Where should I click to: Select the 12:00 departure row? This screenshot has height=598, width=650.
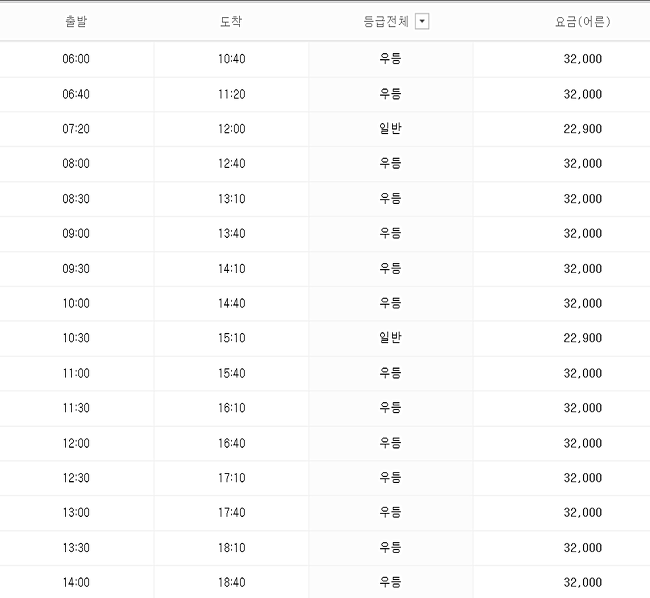[325, 443]
